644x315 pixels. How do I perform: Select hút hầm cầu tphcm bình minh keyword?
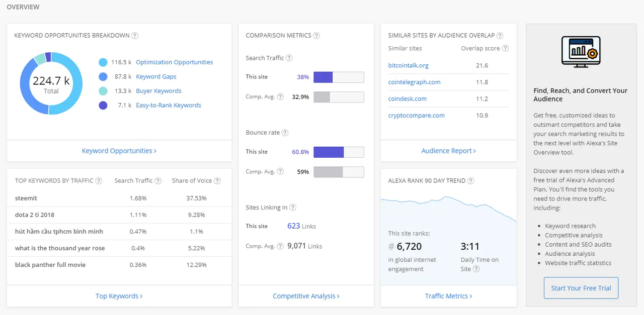[x=59, y=232]
